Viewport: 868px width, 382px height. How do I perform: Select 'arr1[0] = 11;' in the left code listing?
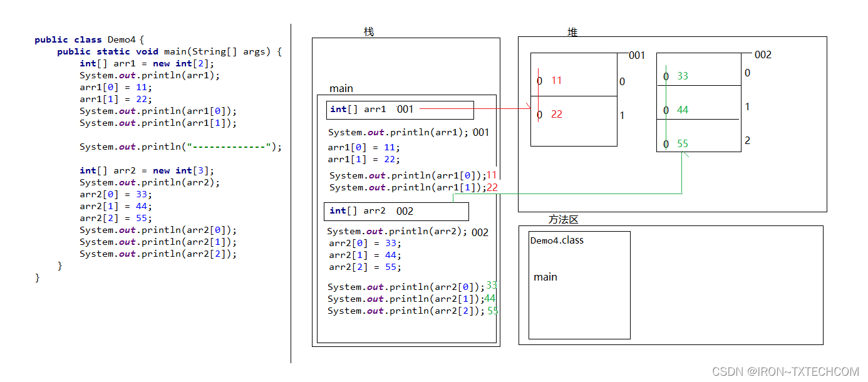tap(116, 87)
